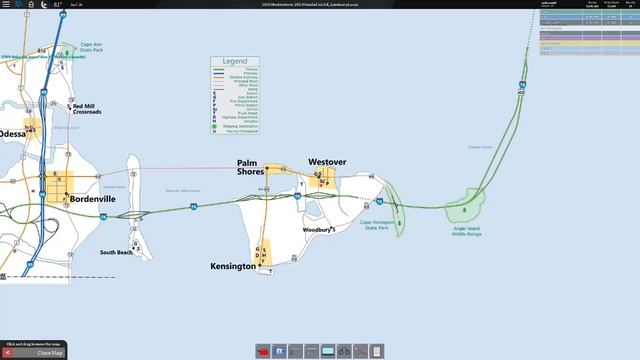Image resolution: width=640 pixels, height=360 pixels.
Task: Click the Red Mill Crossroads label
Action: tap(87, 109)
